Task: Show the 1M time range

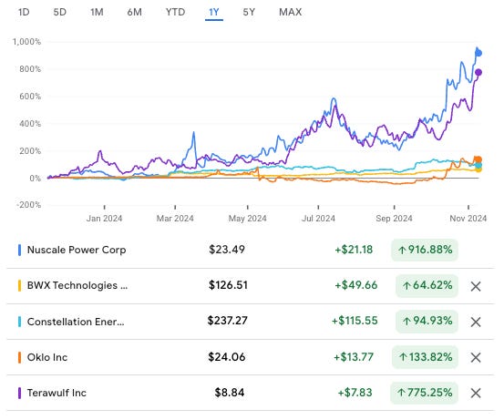Action: [x=97, y=12]
